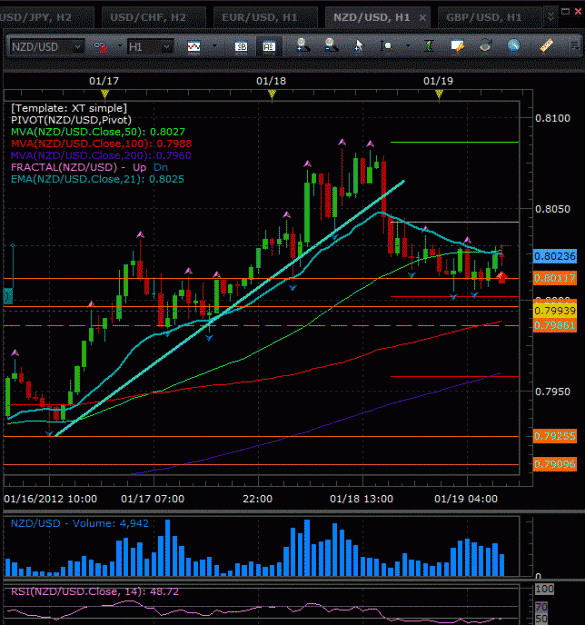
Task: Click the NZD/USD Volume label
Action: pyautogui.click(x=79, y=523)
